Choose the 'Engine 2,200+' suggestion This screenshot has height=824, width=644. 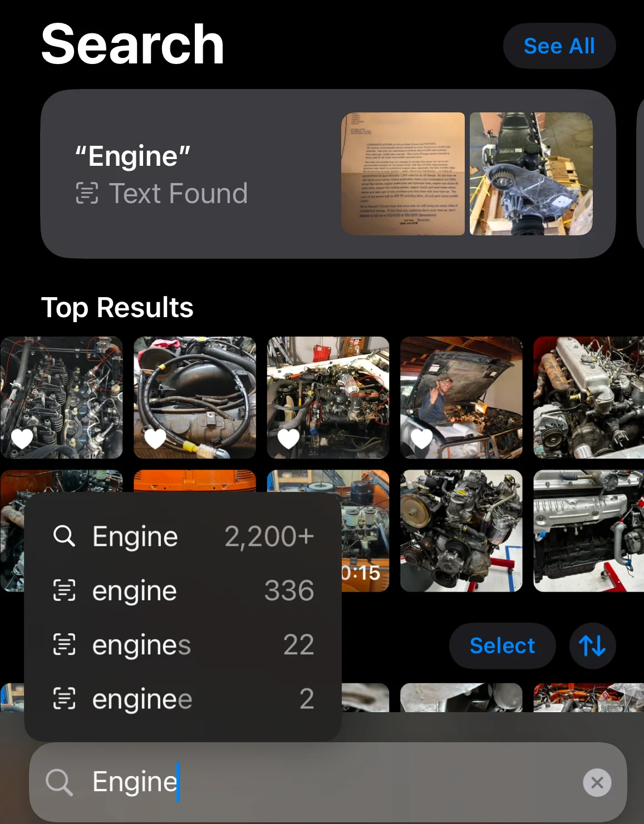pyautogui.click(x=183, y=536)
